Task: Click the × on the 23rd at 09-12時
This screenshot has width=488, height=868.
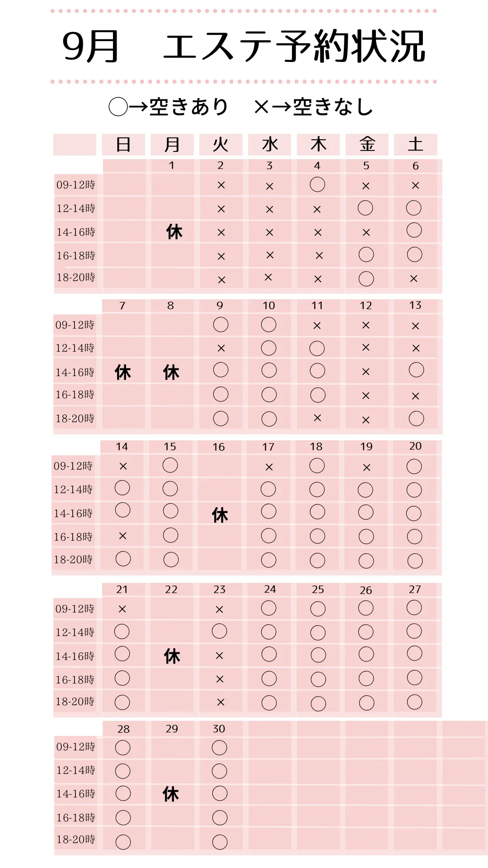Action: coord(220,609)
